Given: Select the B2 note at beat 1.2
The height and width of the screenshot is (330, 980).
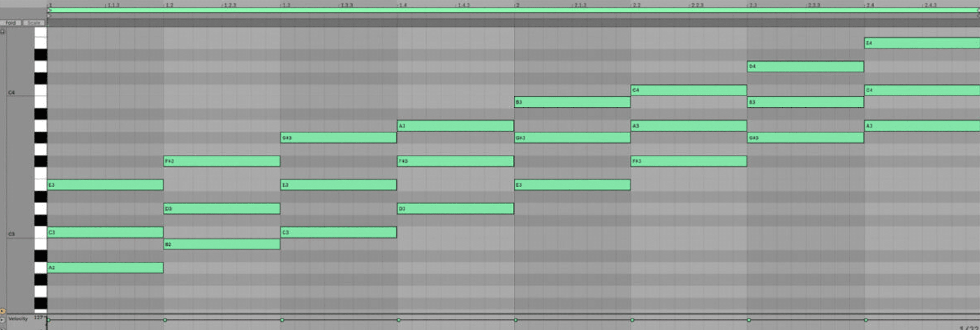Looking at the screenshot, I should (x=222, y=244).
